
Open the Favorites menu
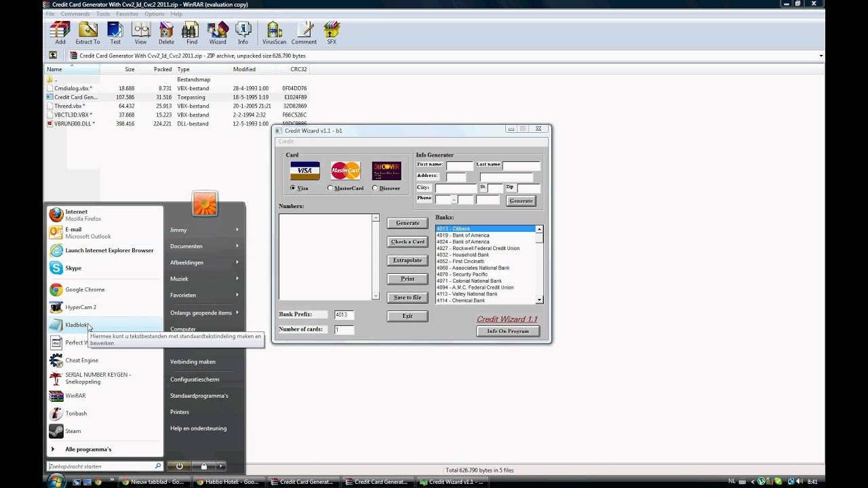127,14
